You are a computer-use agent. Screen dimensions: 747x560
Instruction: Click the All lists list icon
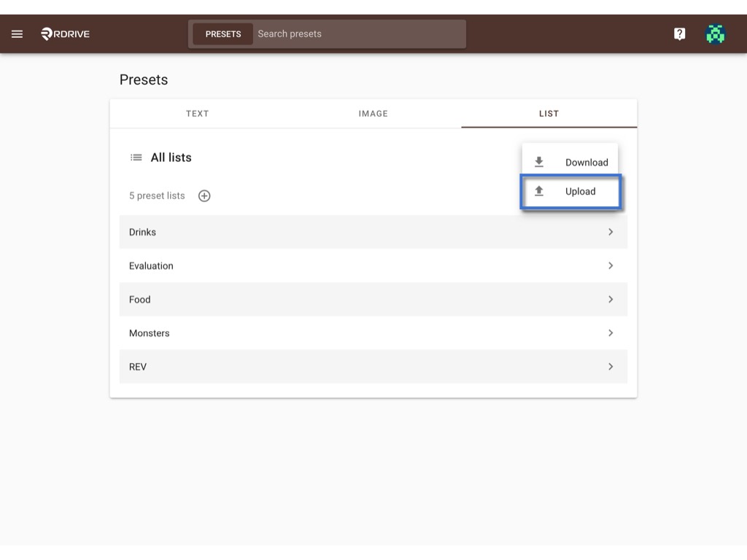click(x=136, y=157)
